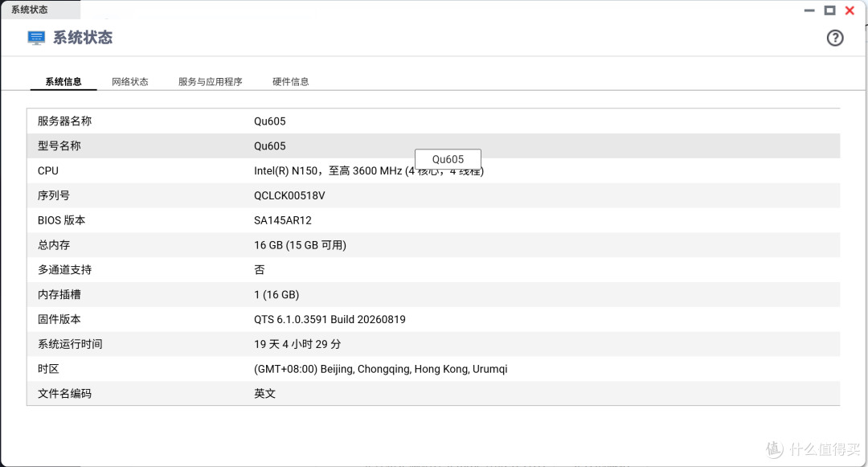
Task: Select the 总内存 label
Action: (x=54, y=245)
